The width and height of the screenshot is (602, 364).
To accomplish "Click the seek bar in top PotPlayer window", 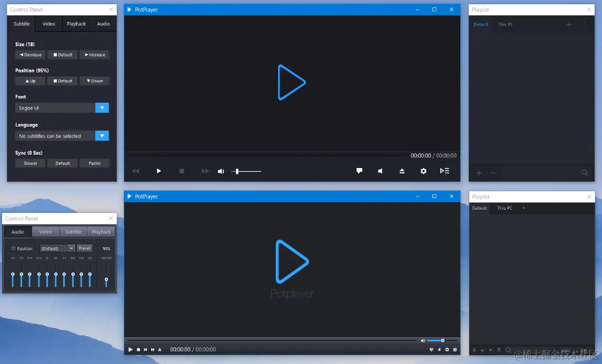I will [x=267, y=155].
